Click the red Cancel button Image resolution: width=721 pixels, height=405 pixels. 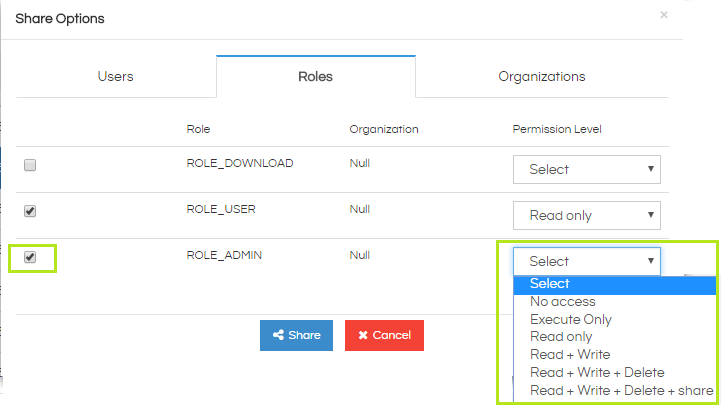point(384,335)
